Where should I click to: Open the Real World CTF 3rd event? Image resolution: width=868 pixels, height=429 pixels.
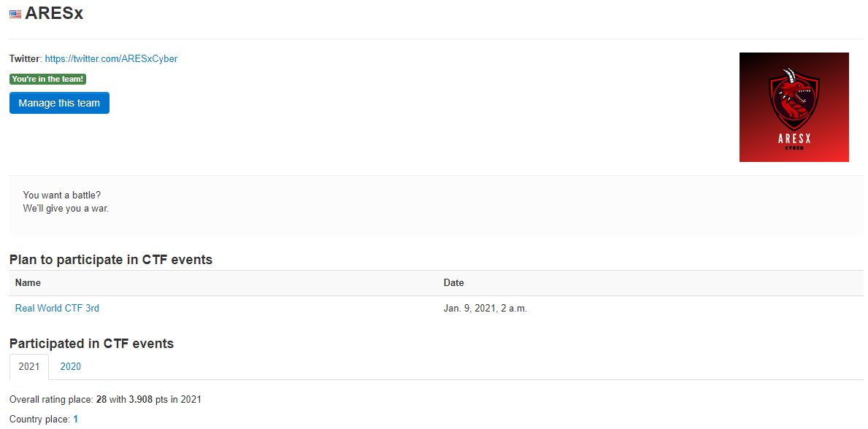tap(57, 309)
